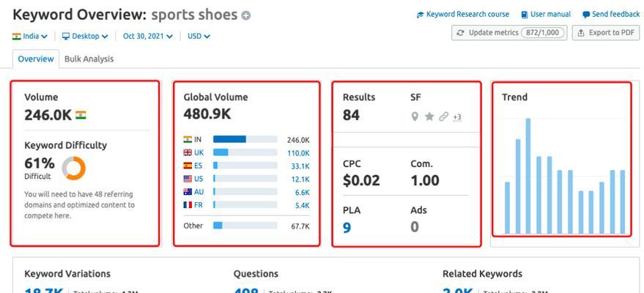Open the Oct 30, 2021 date dropdown
This screenshot has height=293, width=644.
pos(148,36)
